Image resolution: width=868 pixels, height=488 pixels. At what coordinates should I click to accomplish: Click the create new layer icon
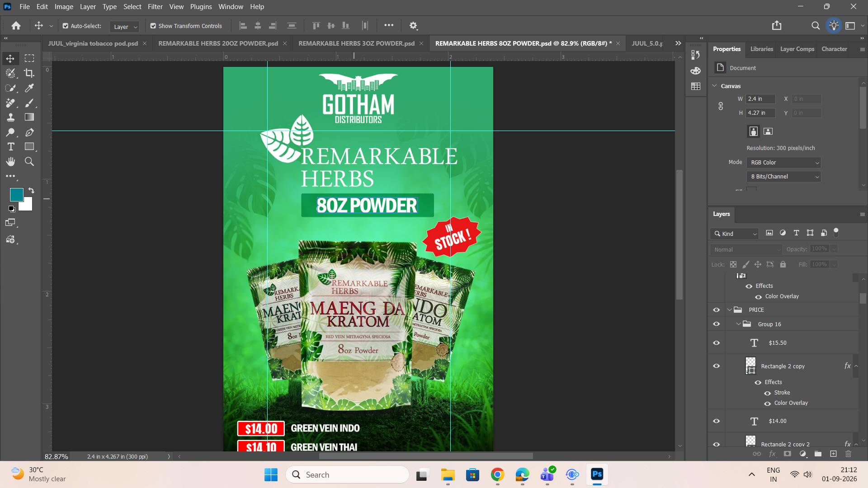[833, 454]
